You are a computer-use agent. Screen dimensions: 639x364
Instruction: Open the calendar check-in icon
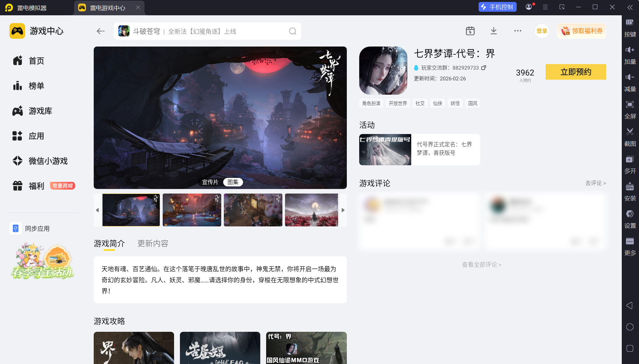[x=470, y=31]
